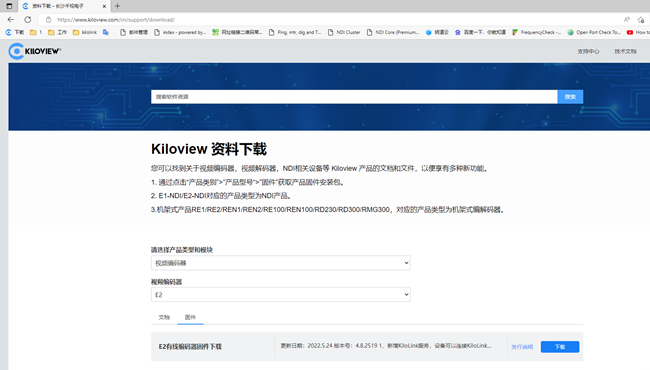The image size is (650, 370).
Task: Open 发行说明 release notes link
Action: tap(522, 347)
